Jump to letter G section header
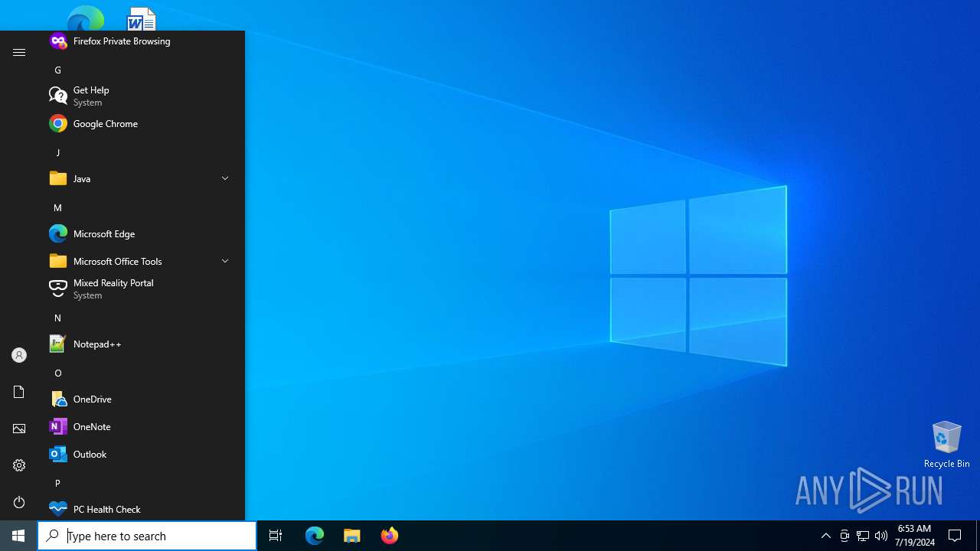 pos(57,70)
